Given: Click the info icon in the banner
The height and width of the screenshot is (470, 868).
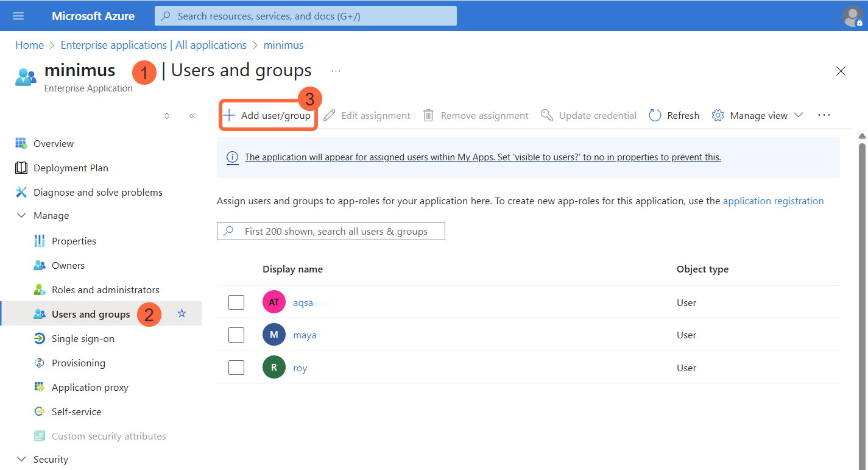Looking at the screenshot, I should tap(233, 157).
